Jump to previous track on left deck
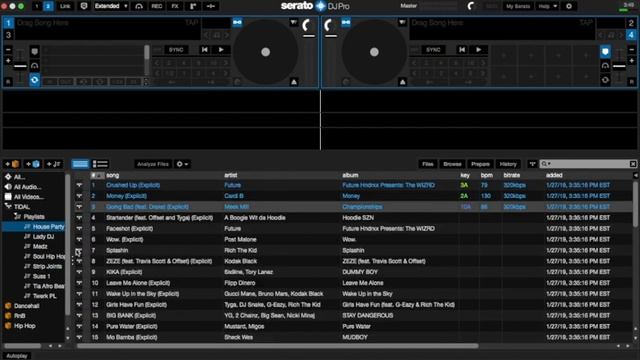This screenshot has height=360, width=640. [204, 50]
